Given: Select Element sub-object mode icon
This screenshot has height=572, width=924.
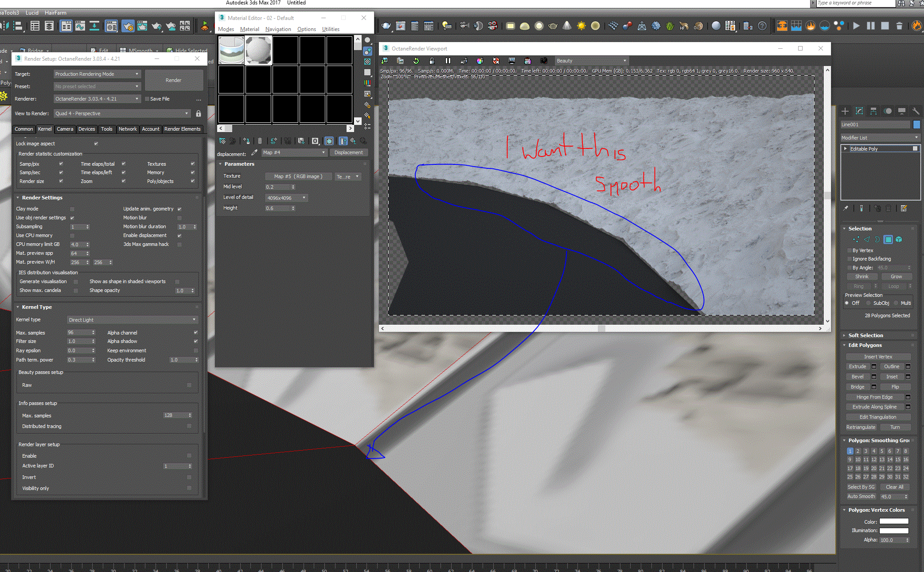Looking at the screenshot, I should click(x=899, y=240).
